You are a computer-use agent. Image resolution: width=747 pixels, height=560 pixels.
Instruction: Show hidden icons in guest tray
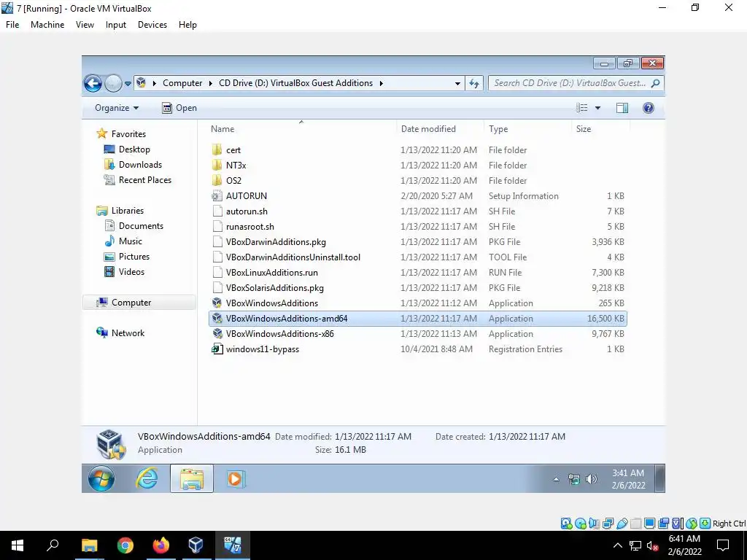556,480
